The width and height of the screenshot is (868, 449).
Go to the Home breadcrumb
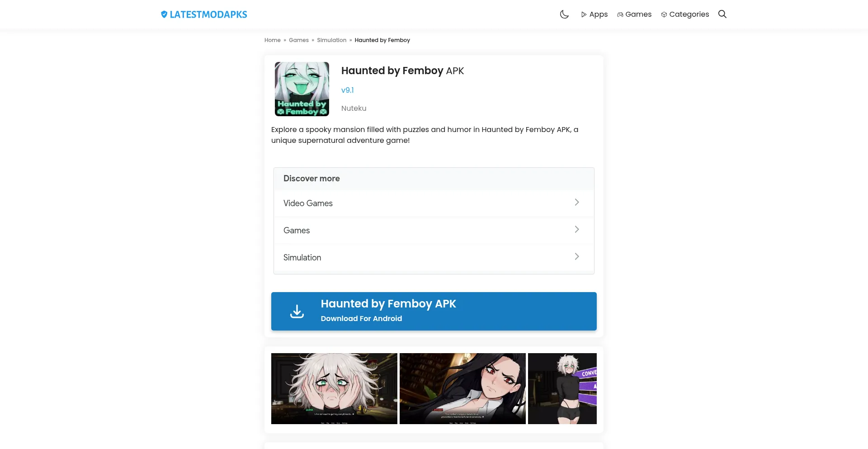[x=273, y=40]
